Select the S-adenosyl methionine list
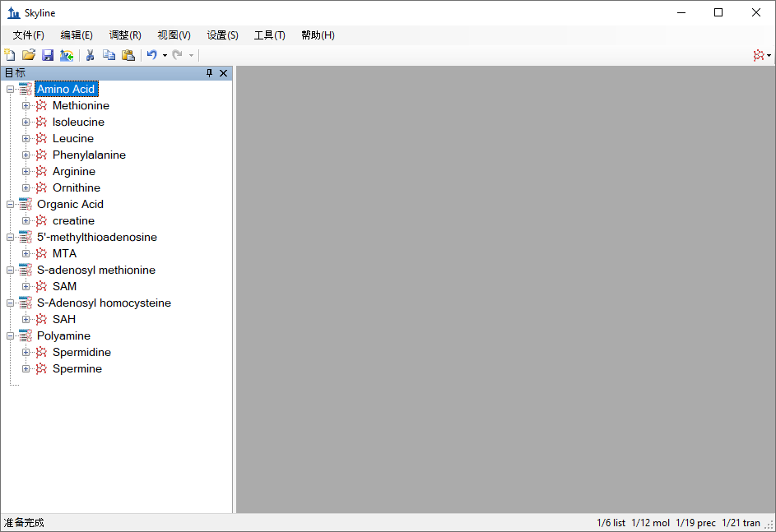The height and width of the screenshot is (532, 776). (95, 270)
